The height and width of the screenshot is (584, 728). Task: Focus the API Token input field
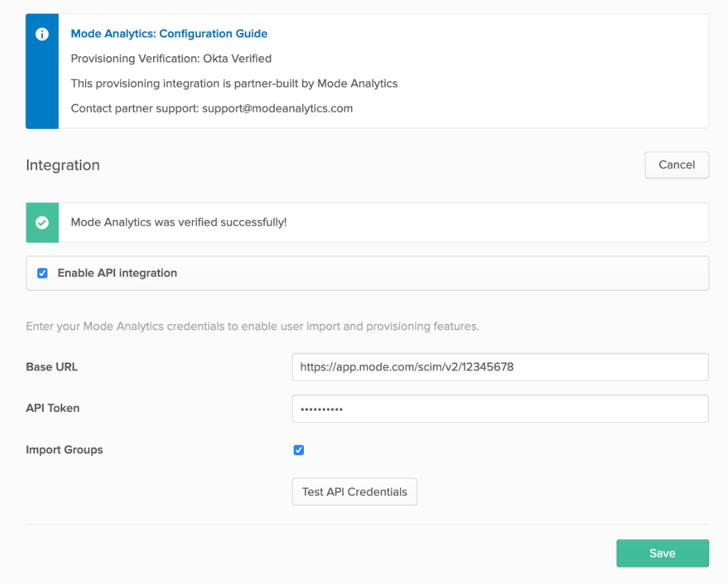pyautogui.click(x=500, y=408)
